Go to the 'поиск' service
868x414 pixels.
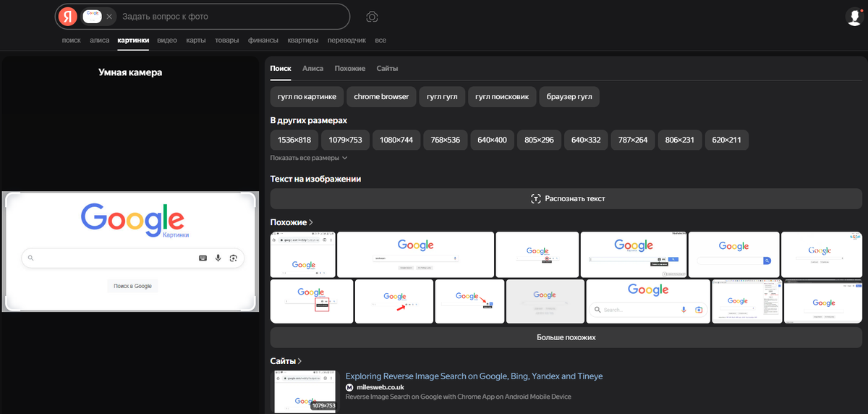72,41
